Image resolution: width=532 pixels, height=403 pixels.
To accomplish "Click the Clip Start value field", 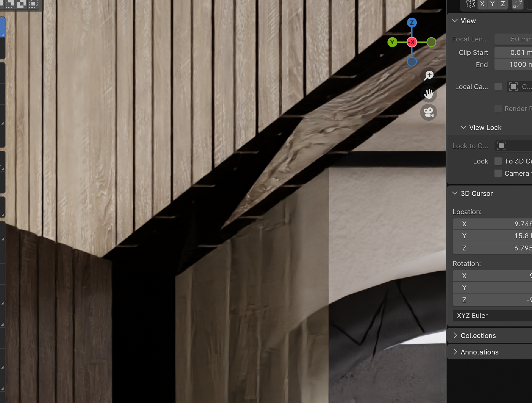I will (x=513, y=52).
